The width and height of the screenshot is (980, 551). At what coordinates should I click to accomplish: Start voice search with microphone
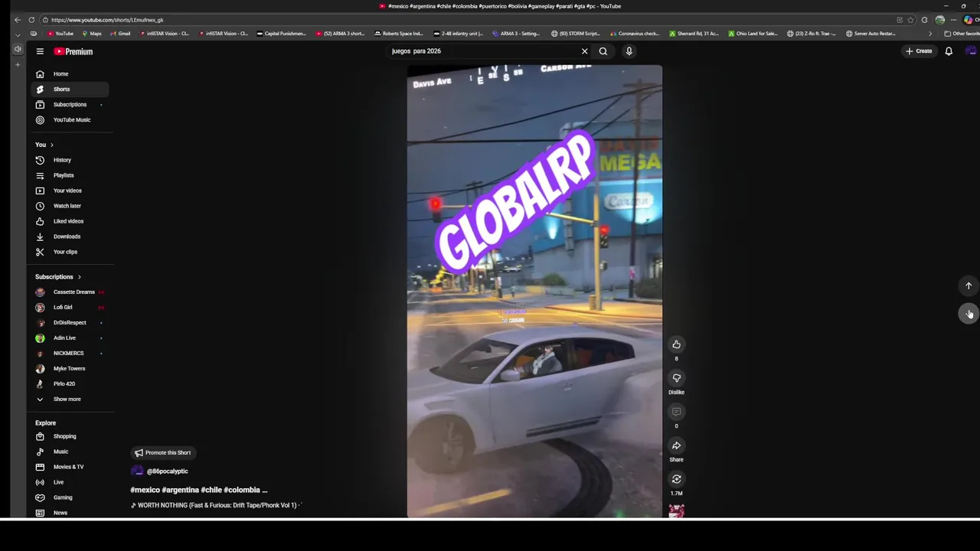tap(629, 51)
